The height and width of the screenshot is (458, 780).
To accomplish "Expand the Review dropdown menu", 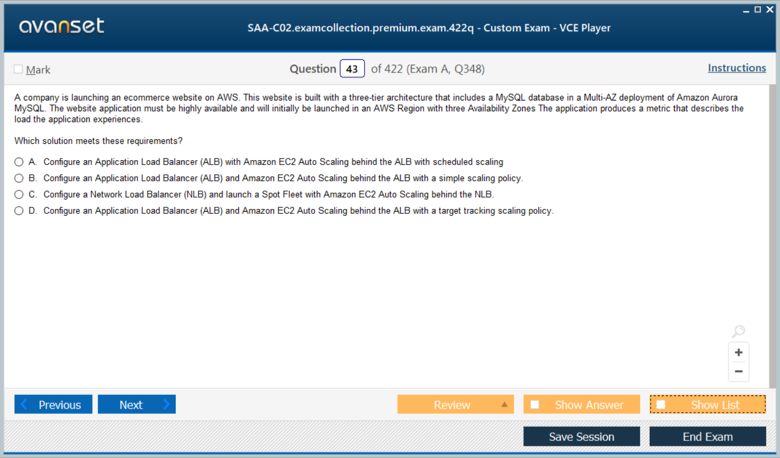I will (x=504, y=405).
